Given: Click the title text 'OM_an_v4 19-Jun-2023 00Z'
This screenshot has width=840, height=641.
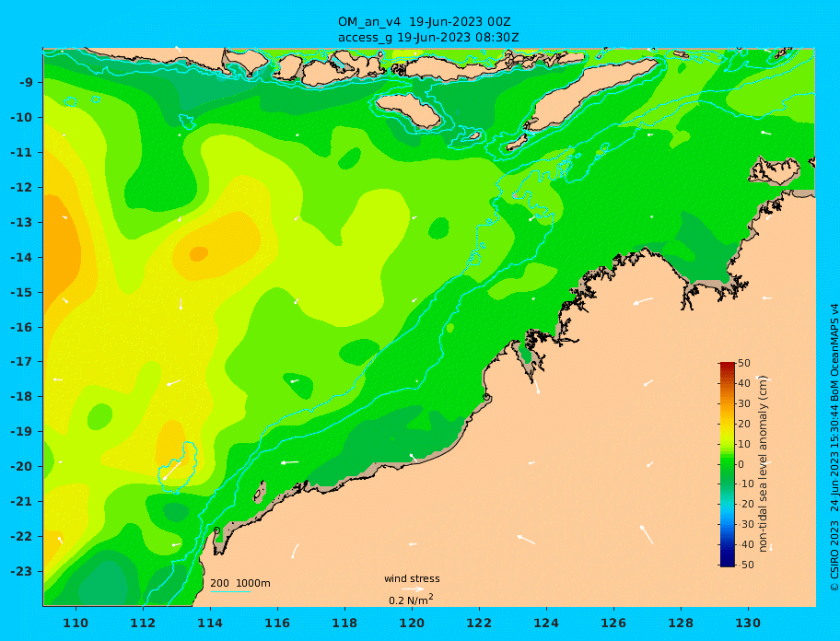Looking at the screenshot, I should click(x=424, y=22).
